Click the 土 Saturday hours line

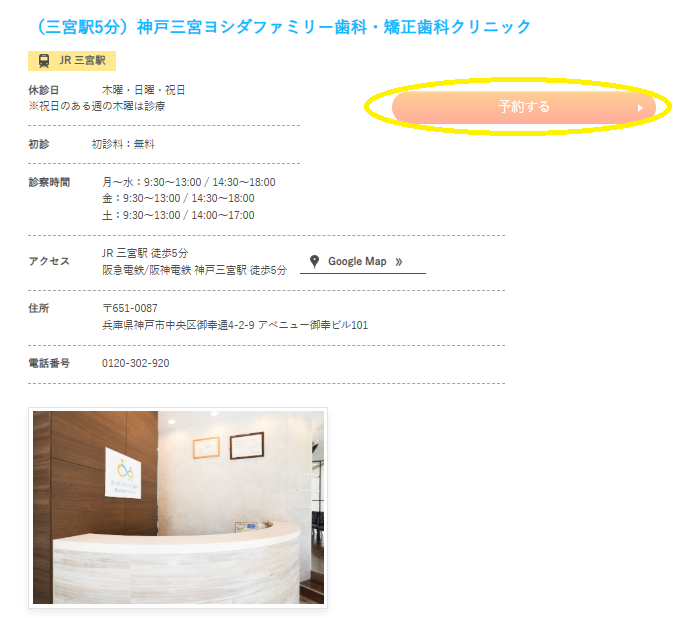click(x=178, y=215)
